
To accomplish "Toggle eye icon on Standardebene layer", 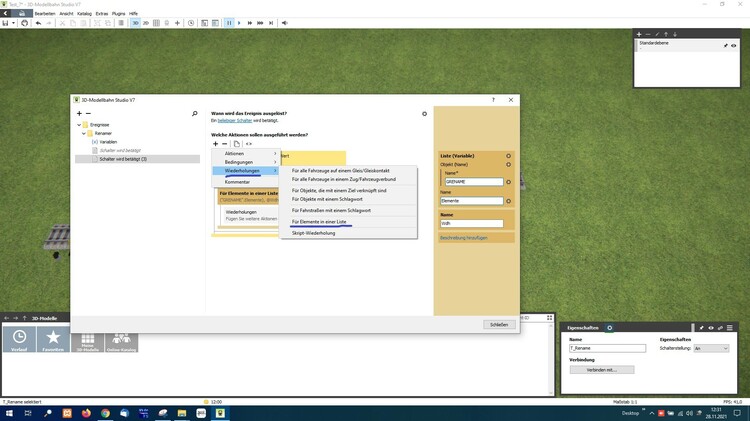I will [x=733, y=45].
